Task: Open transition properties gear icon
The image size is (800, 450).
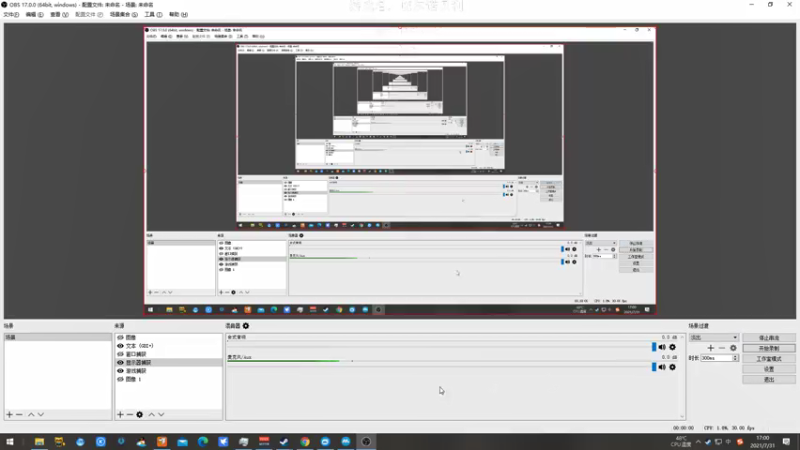Action: coord(733,348)
